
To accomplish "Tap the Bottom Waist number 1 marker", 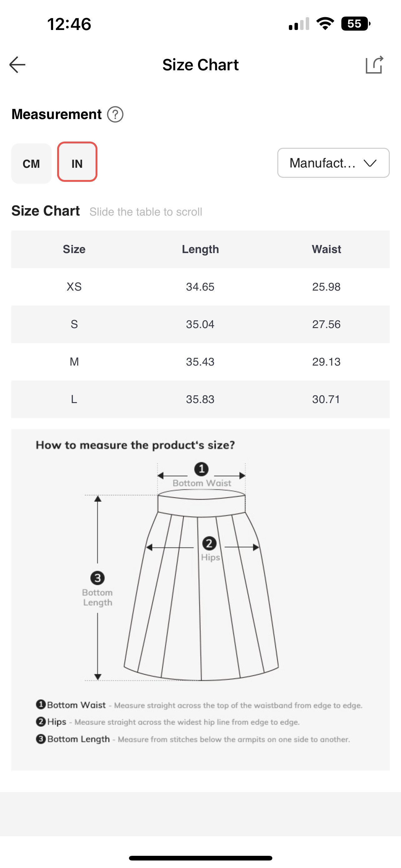I will (x=201, y=469).
